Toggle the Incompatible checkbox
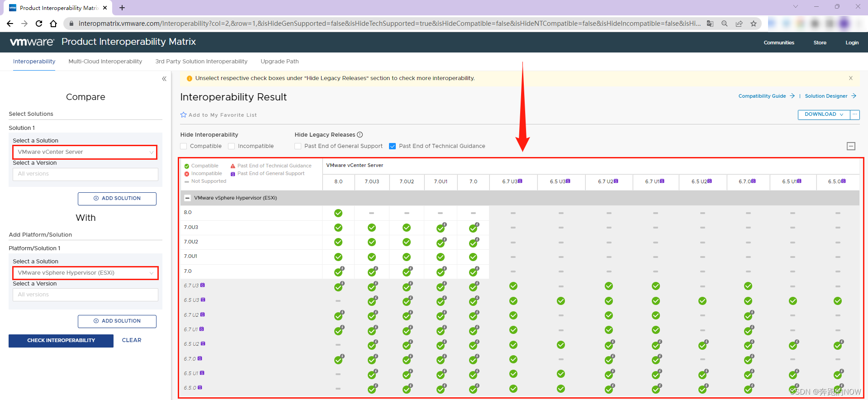 (x=232, y=146)
